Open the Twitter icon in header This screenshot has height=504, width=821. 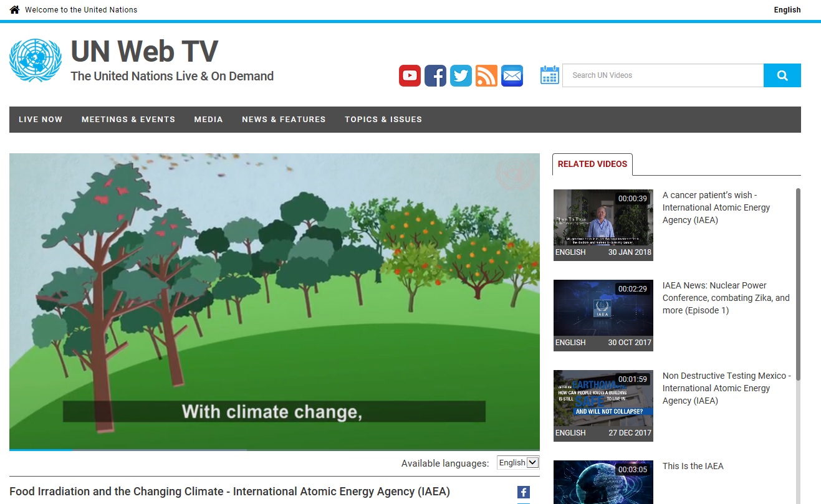pos(461,75)
